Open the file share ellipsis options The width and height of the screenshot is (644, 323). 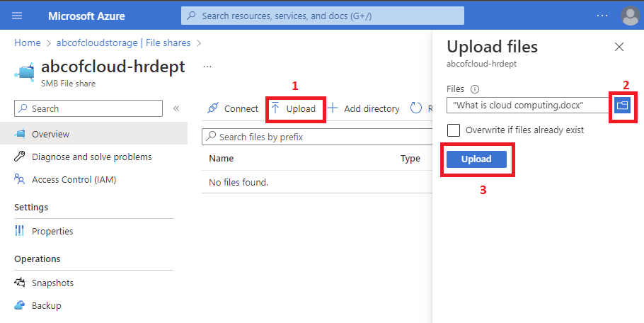coord(207,67)
